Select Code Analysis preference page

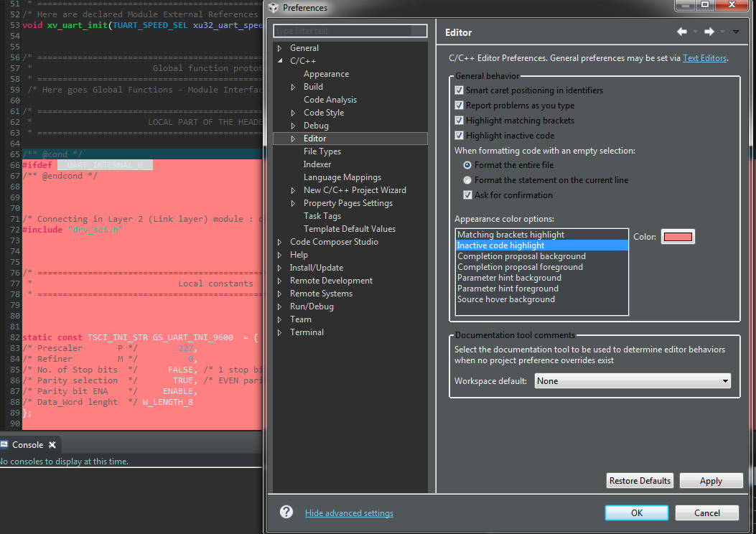tap(330, 100)
